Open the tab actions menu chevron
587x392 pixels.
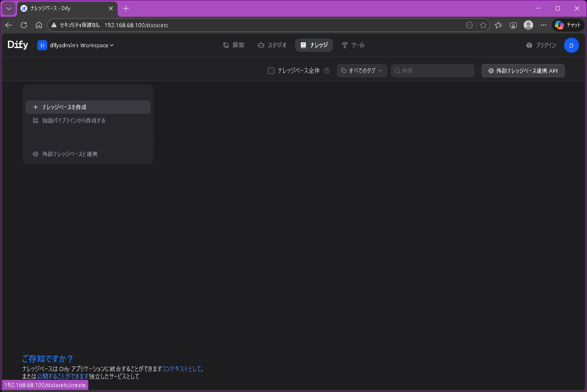[x=9, y=8]
